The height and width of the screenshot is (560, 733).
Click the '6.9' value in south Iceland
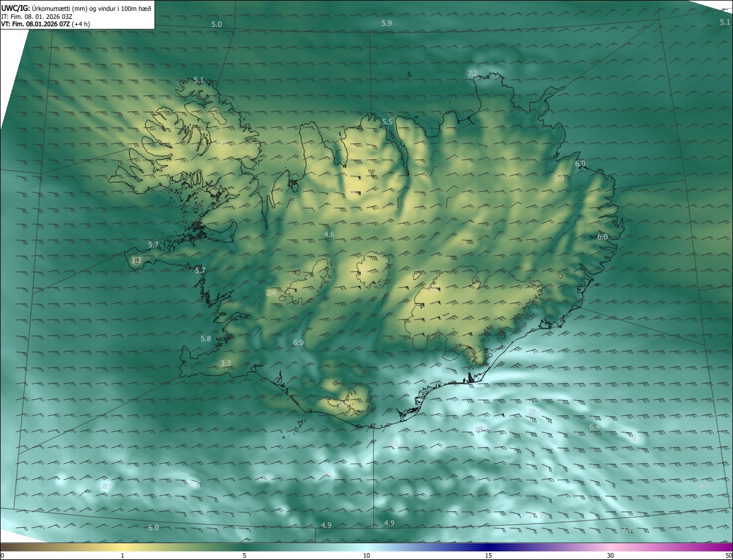tap(298, 343)
